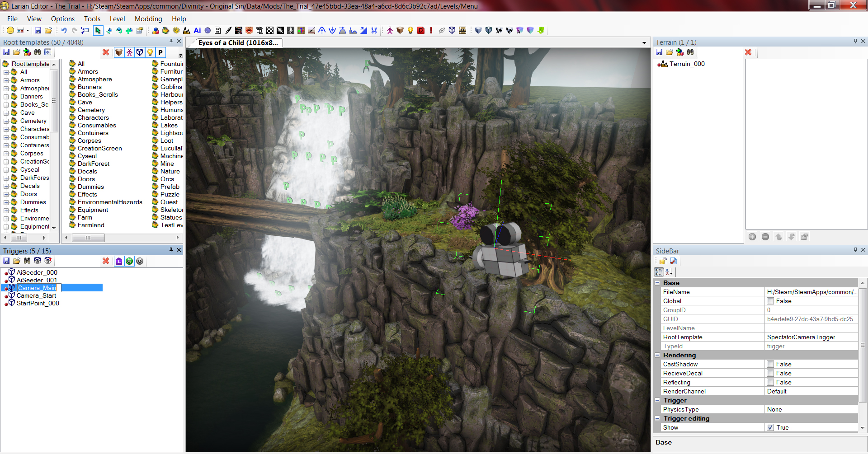Click the padlock icon in SideBar toolbar
This screenshot has height=454, width=868.
(x=663, y=261)
